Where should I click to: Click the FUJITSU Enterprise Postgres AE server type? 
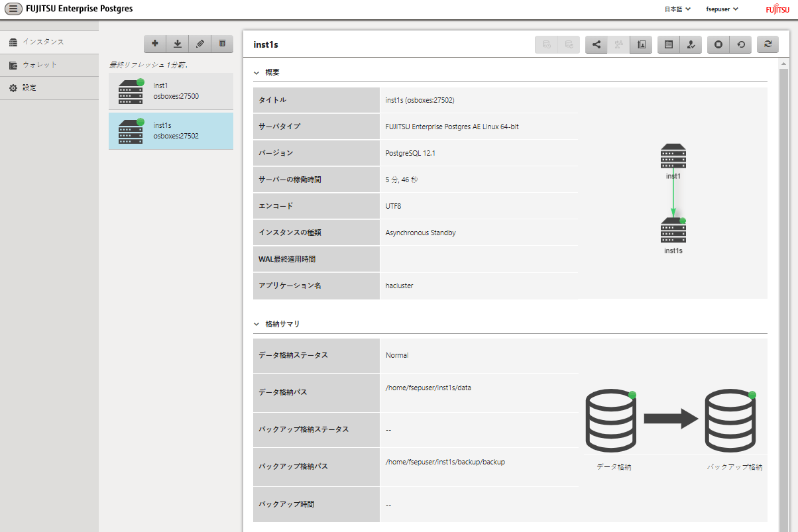(452, 127)
